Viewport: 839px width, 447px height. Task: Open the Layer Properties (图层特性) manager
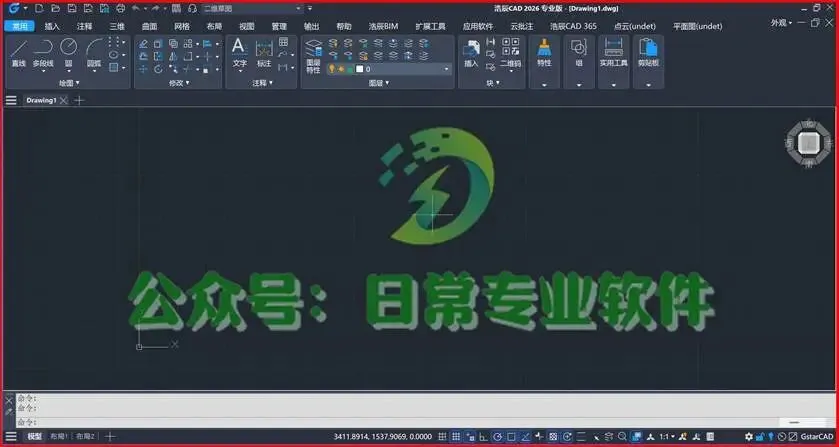coord(314,56)
